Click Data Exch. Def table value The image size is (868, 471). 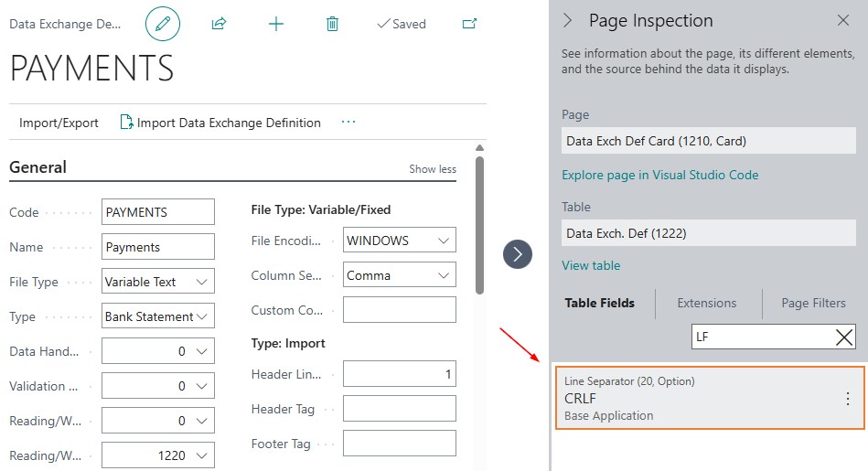709,233
